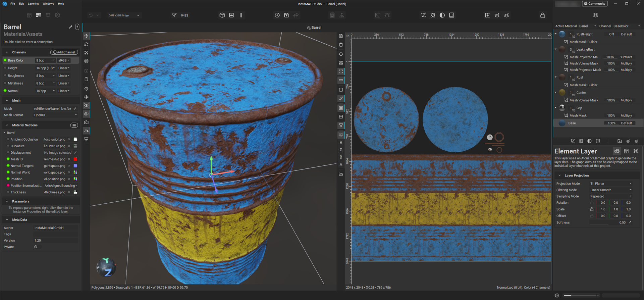Click the camera icon in the viewport sidebar
This screenshot has width=644, height=300.
pyautogui.click(x=86, y=122)
